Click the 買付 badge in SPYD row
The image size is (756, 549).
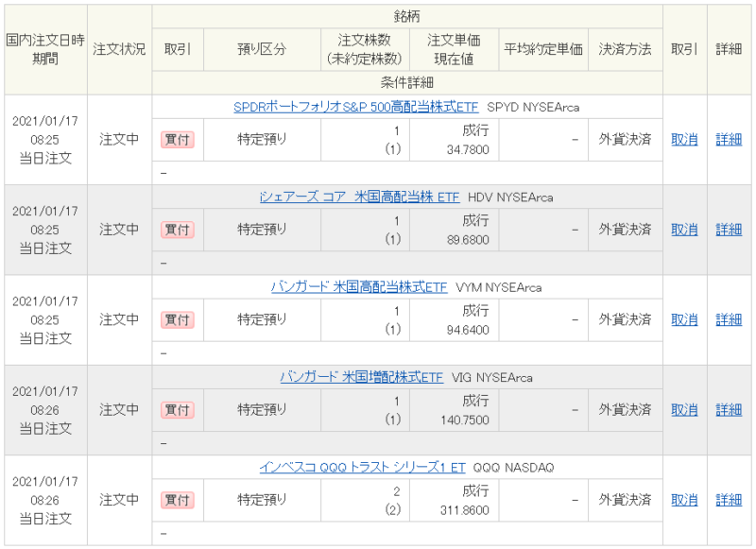pos(178,140)
